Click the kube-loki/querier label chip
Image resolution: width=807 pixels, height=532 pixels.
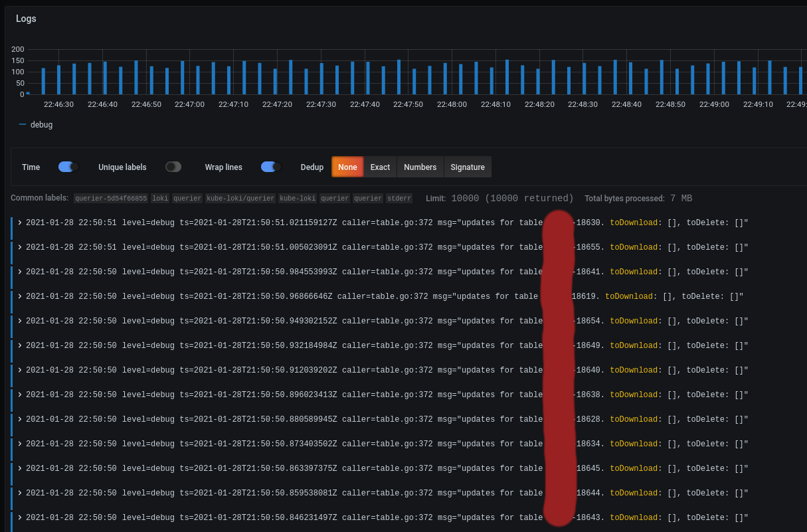tap(241, 198)
